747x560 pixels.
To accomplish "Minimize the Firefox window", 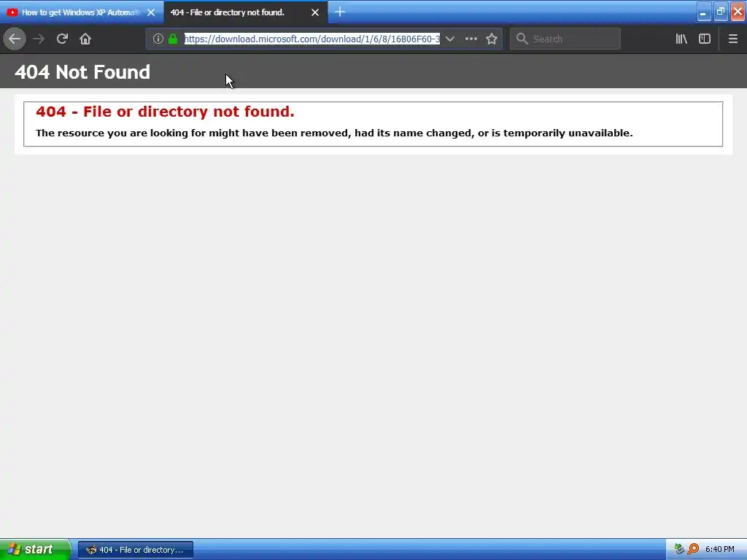I will coord(703,12).
